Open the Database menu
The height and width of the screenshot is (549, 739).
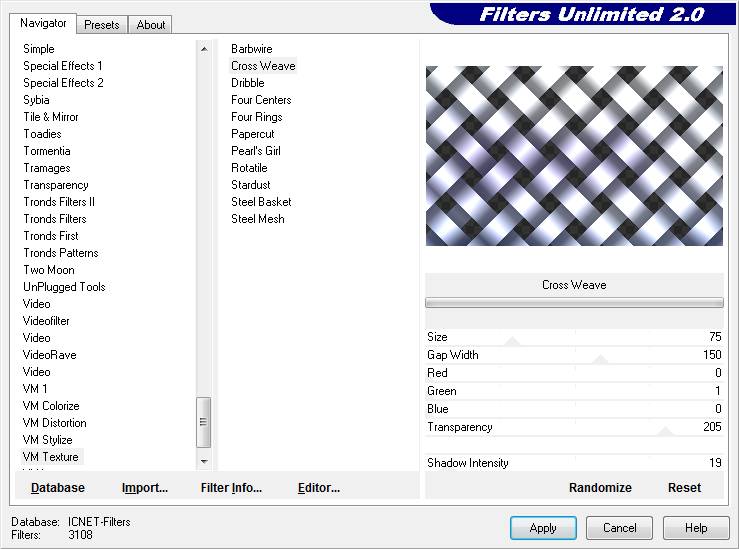click(58, 488)
